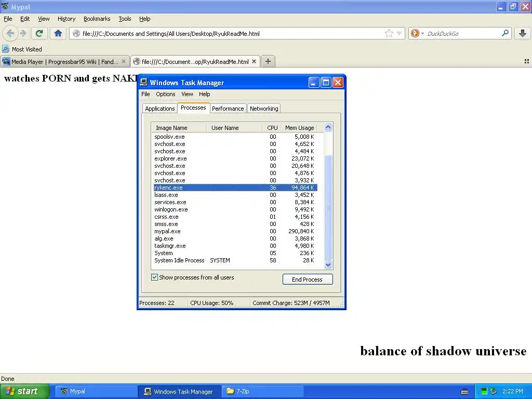Switch to Mypal taskbar button

[x=96, y=391]
